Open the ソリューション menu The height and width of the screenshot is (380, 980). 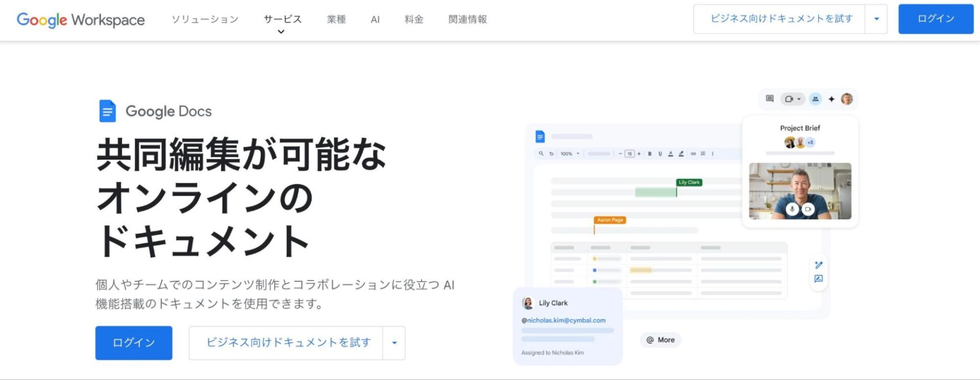(205, 19)
